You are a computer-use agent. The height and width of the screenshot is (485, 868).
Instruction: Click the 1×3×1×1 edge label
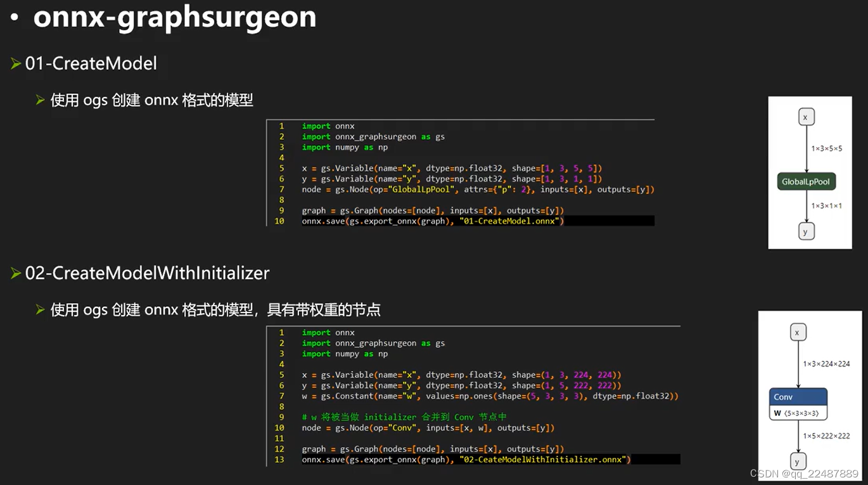(x=827, y=206)
